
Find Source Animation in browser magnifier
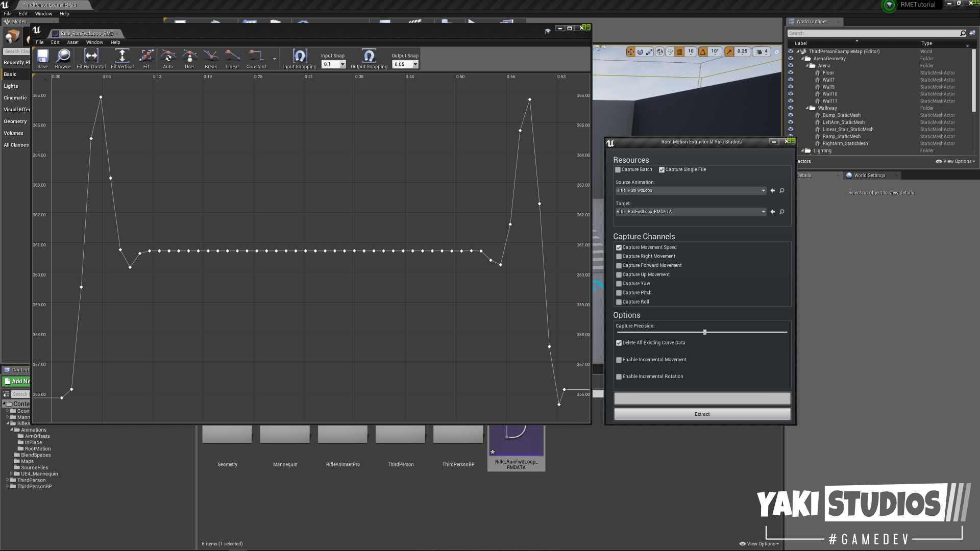(782, 191)
